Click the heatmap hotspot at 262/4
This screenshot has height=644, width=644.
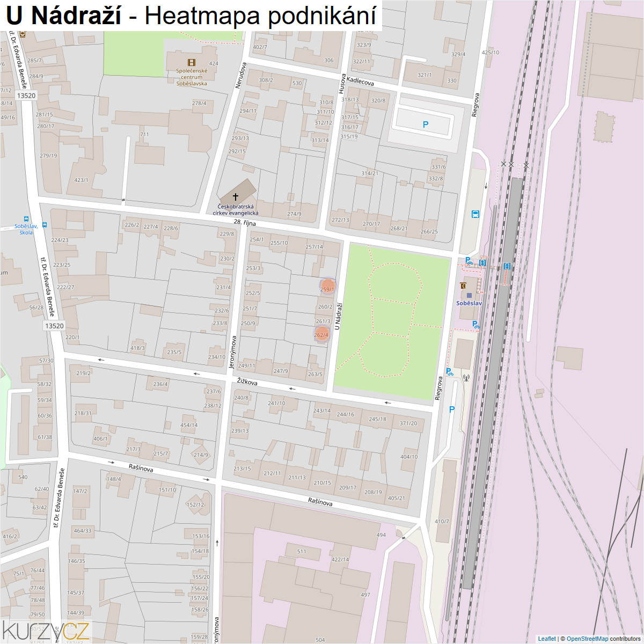[321, 334]
